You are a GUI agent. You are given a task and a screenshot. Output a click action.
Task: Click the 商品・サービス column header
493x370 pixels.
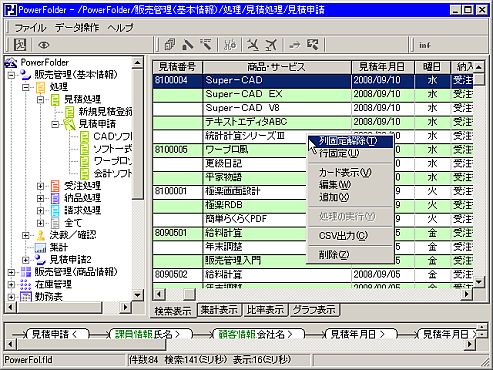[276, 67]
